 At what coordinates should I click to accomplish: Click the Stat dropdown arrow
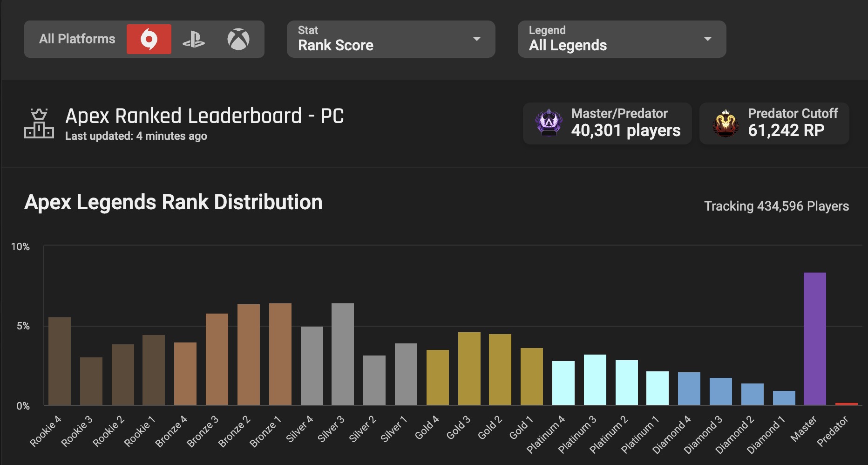pyautogui.click(x=476, y=39)
